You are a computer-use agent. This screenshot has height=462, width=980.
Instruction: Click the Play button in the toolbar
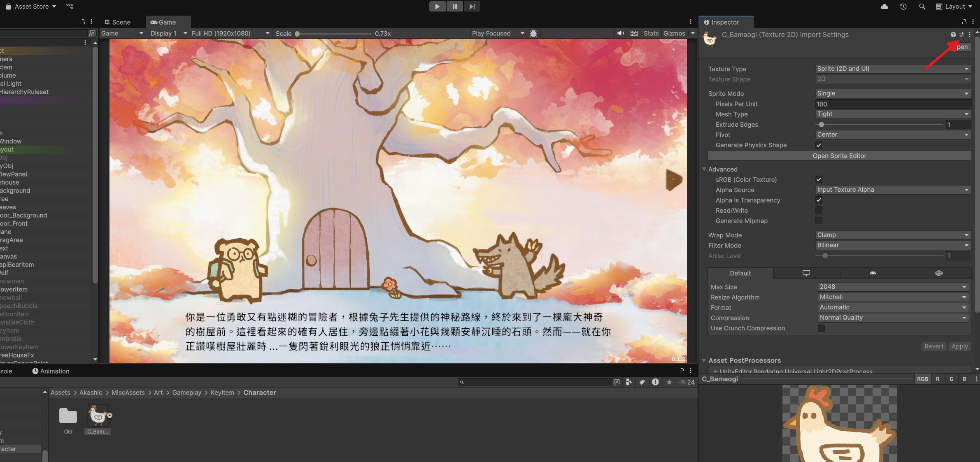click(x=437, y=7)
